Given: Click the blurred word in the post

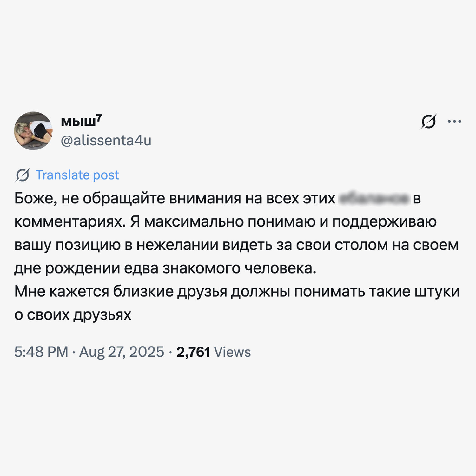Looking at the screenshot, I should [x=374, y=198].
